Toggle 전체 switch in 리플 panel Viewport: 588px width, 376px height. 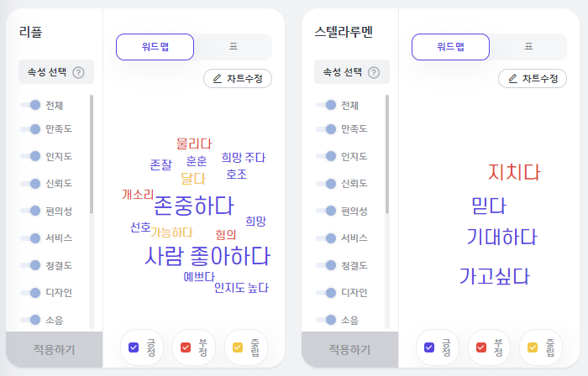coord(30,105)
